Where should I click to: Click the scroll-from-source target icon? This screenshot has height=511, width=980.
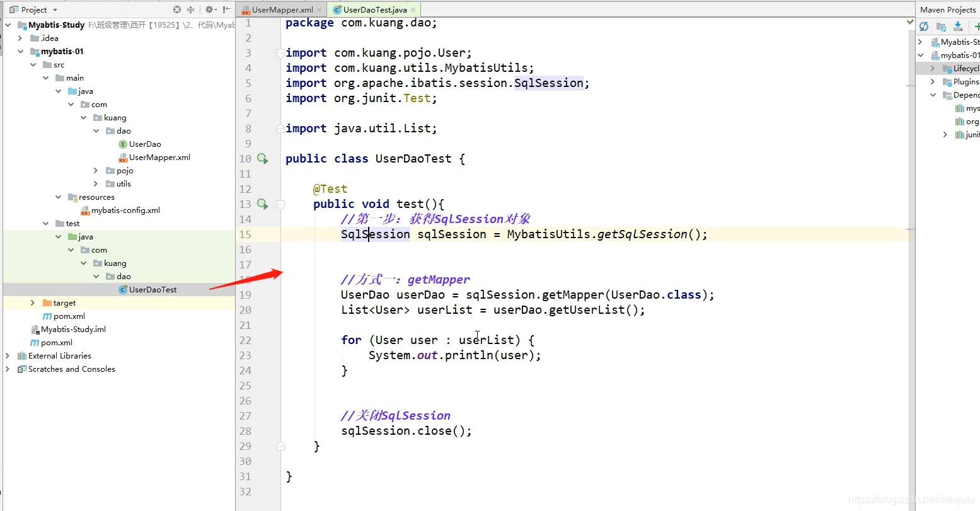[177, 9]
